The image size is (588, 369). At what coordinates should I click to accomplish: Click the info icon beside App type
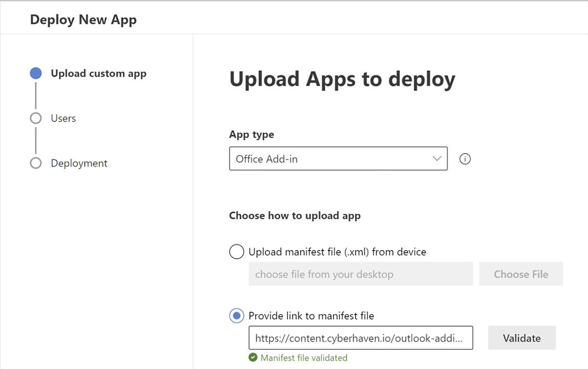(465, 159)
